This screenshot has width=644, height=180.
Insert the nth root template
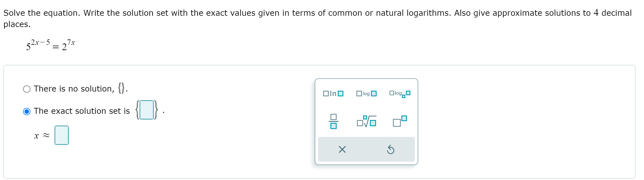(x=366, y=122)
